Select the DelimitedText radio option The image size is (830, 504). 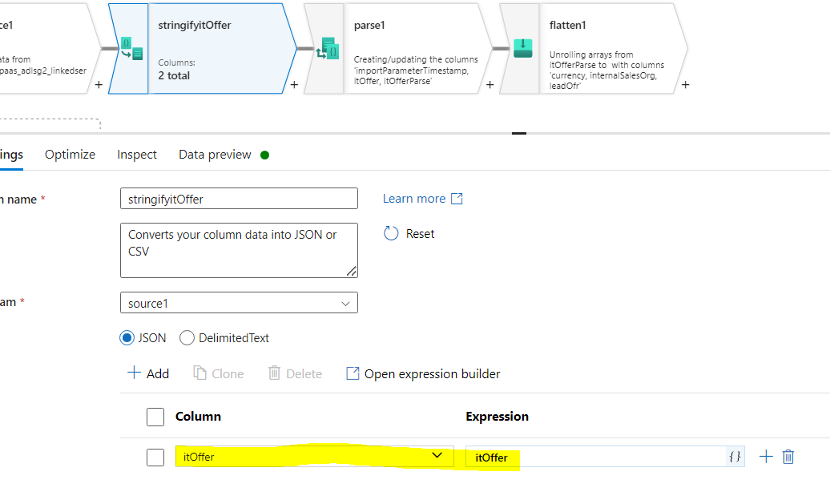point(187,338)
